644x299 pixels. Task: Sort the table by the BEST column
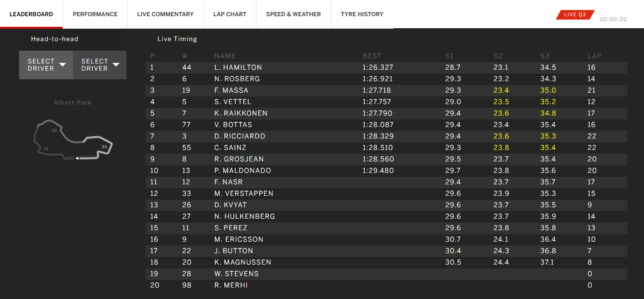(371, 55)
